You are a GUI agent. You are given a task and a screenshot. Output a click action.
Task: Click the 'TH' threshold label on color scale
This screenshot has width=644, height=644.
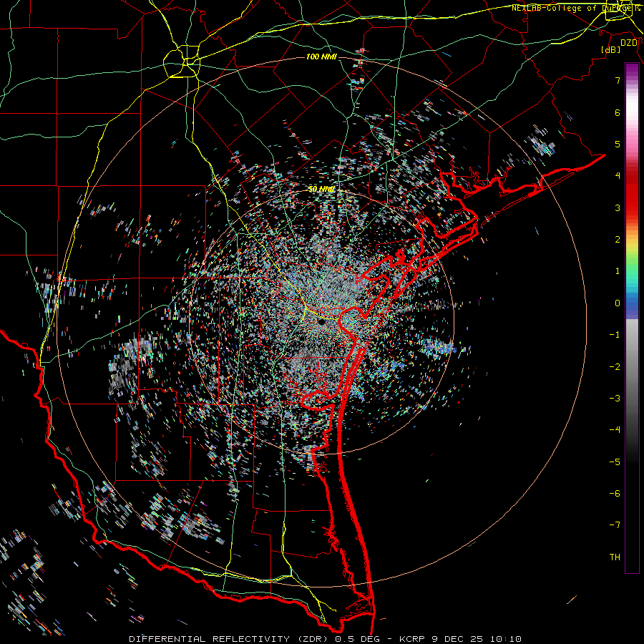pos(615,557)
